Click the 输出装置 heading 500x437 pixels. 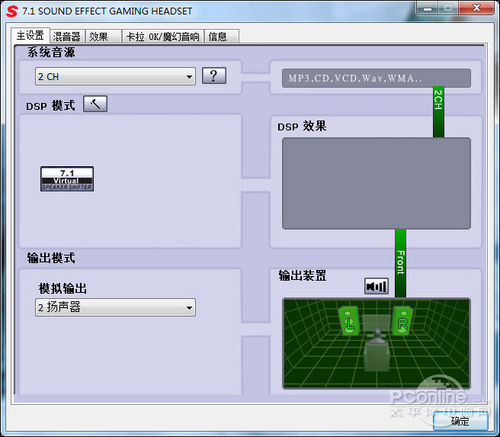[x=302, y=276]
